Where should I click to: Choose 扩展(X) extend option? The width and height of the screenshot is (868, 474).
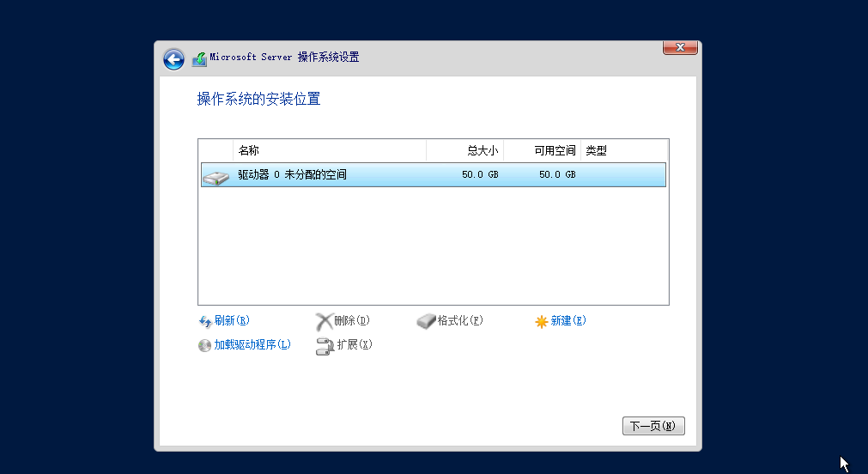point(355,344)
